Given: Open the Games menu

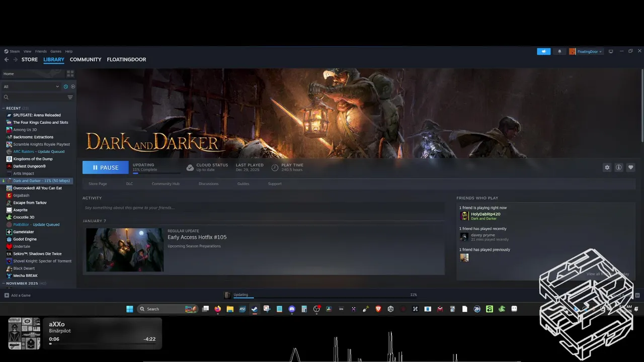Looking at the screenshot, I should click(56, 51).
